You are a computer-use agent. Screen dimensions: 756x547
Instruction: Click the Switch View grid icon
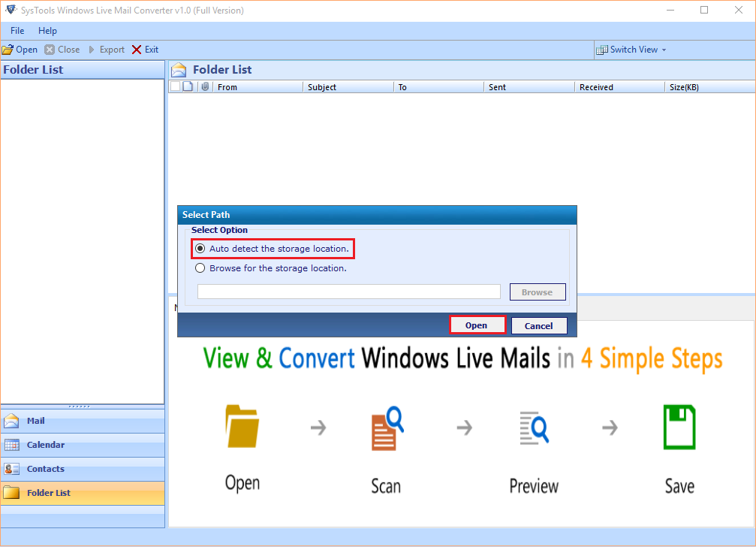(601, 50)
